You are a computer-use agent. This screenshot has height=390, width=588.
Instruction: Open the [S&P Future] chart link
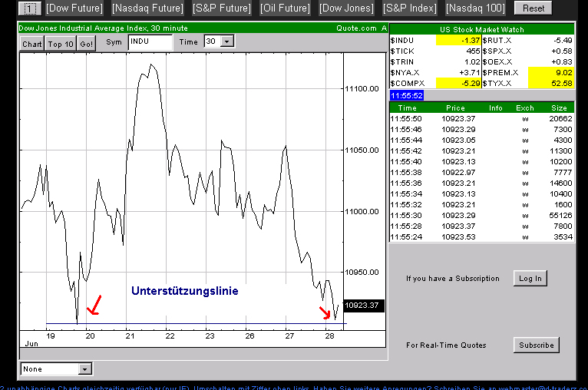222,8
